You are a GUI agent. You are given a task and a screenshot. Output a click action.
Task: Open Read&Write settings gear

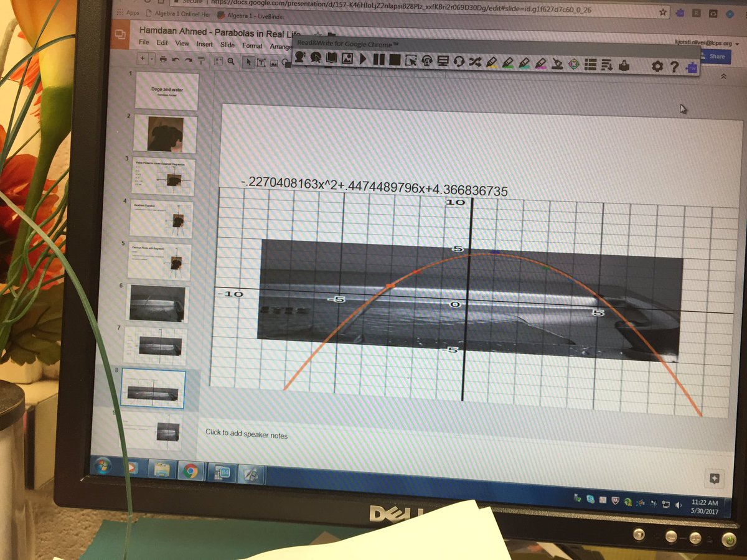(x=657, y=66)
